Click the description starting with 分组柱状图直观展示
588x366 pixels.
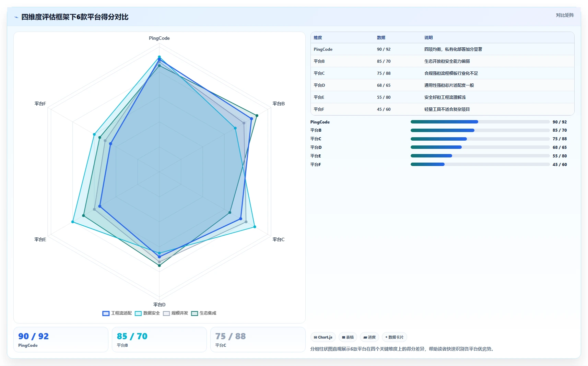[403, 349]
